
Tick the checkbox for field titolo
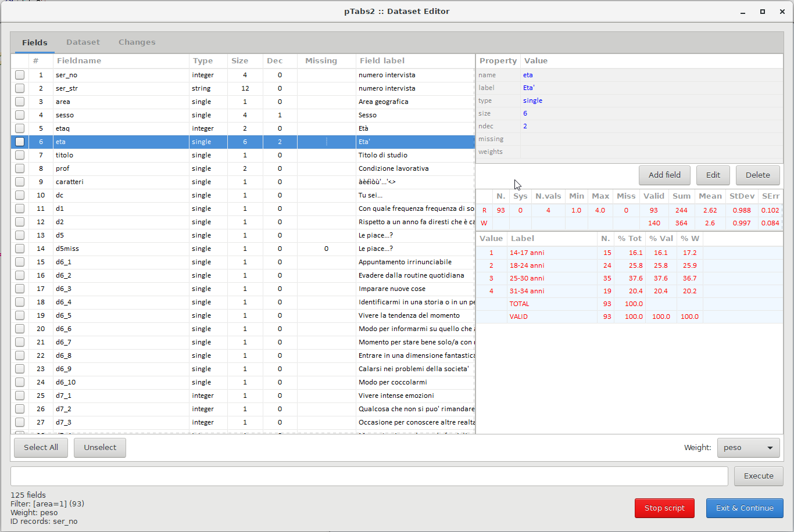tap(20, 155)
